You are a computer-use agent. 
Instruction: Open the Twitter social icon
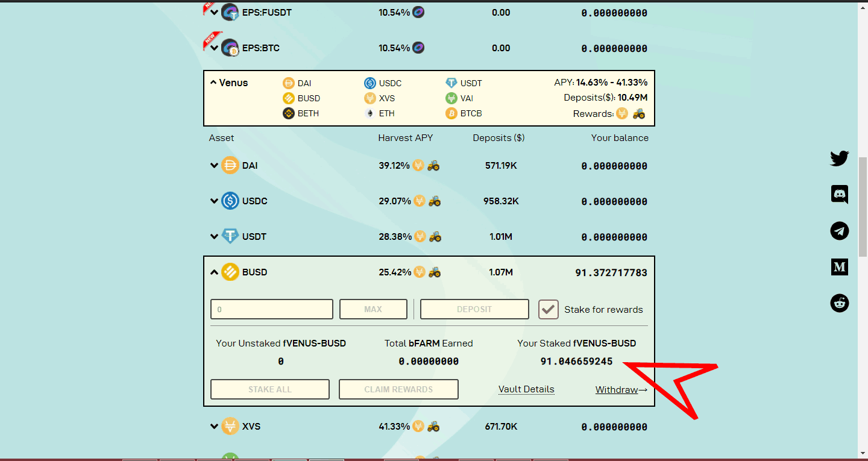click(x=840, y=158)
